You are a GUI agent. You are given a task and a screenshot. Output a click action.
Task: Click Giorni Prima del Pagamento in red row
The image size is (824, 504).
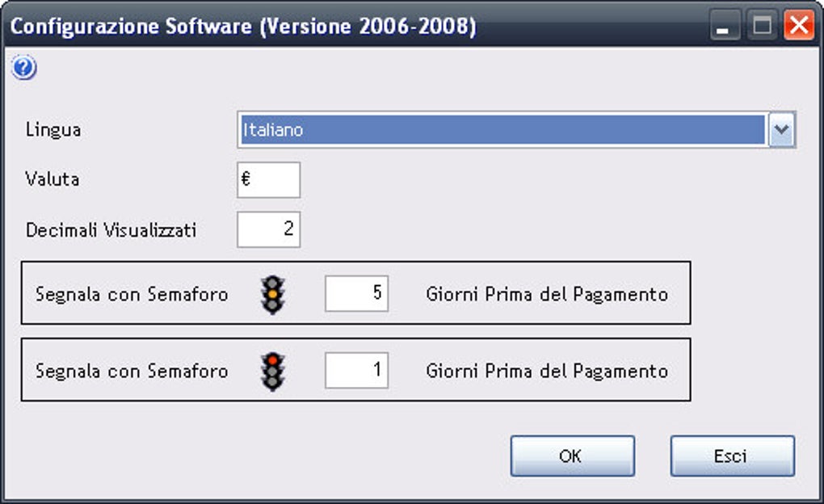click(x=547, y=372)
